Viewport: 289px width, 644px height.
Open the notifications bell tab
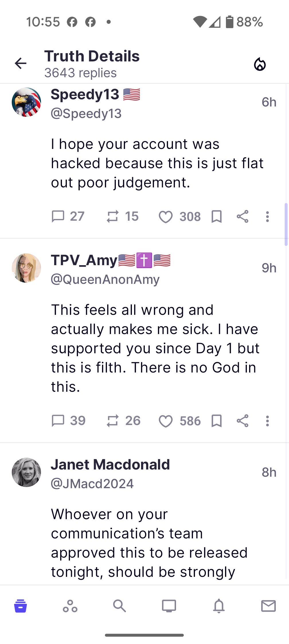[x=219, y=606]
